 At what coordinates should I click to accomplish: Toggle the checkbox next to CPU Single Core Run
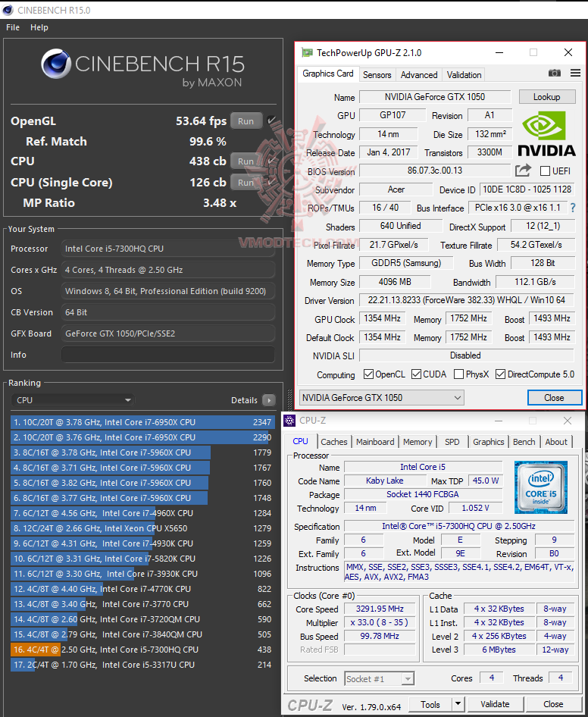click(x=271, y=182)
